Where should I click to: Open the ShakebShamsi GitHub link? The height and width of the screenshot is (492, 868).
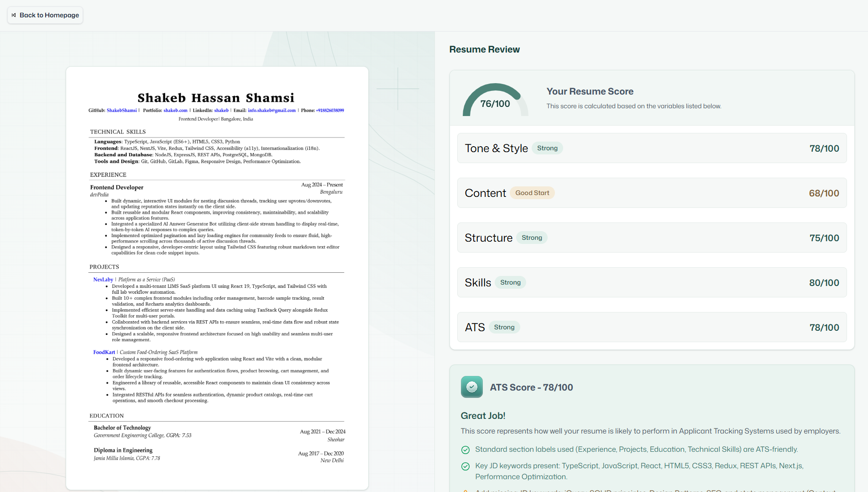[122, 111]
